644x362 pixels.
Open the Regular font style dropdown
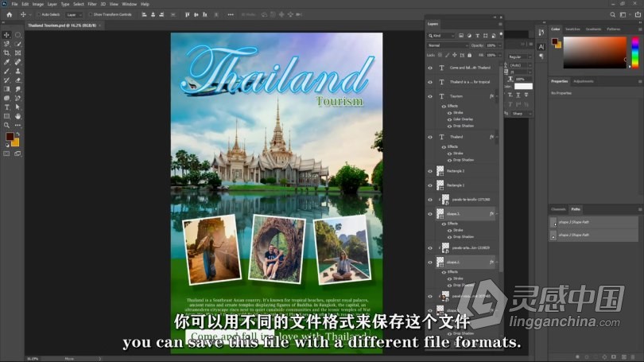(519, 56)
